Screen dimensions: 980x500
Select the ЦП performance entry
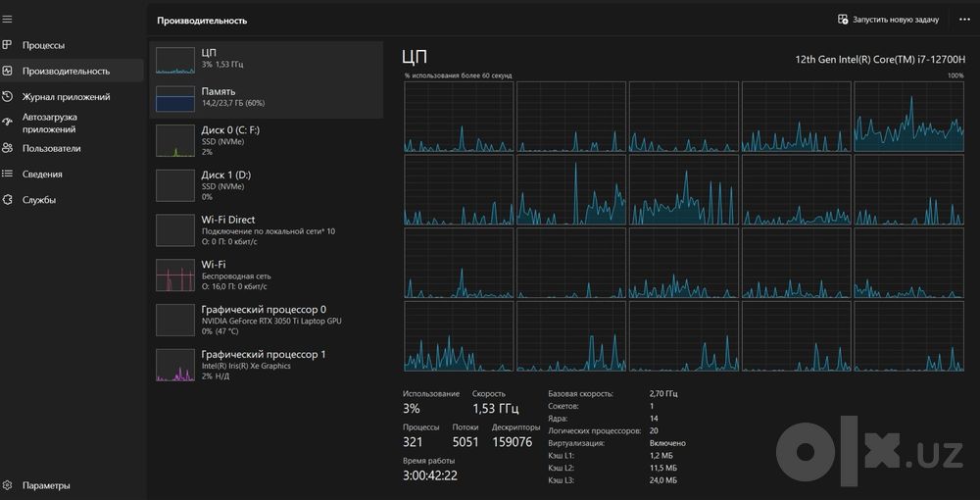pyautogui.click(x=267, y=60)
